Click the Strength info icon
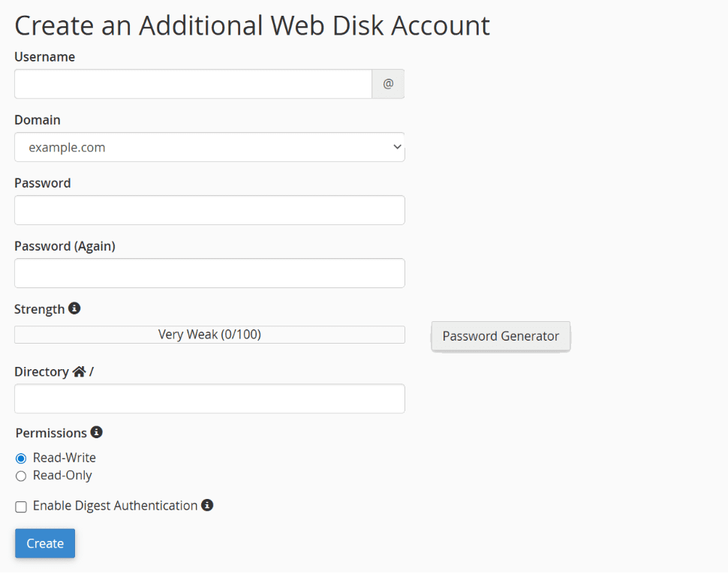Screen dimensions: 728x574 coord(74,308)
